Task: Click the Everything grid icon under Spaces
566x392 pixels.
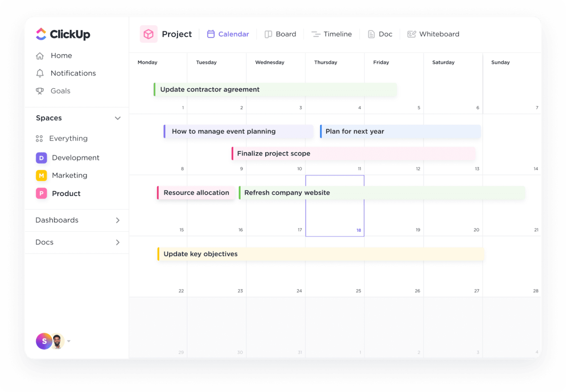Action: click(x=39, y=138)
